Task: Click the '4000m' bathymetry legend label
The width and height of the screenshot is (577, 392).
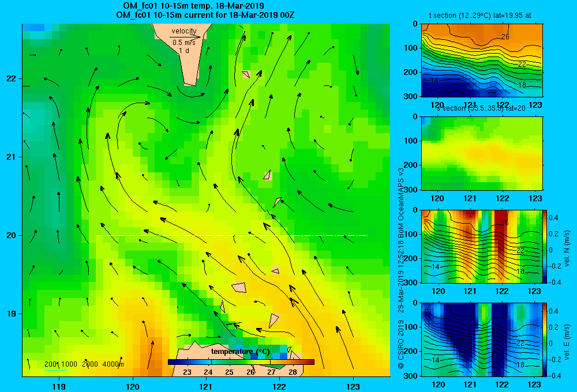Action: coord(113,364)
